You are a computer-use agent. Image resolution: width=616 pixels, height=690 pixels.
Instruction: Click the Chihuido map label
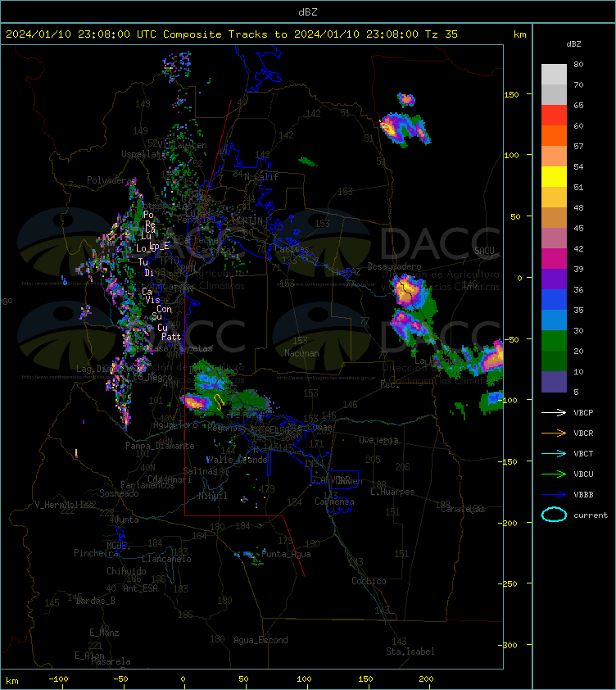pyautogui.click(x=126, y=570)
